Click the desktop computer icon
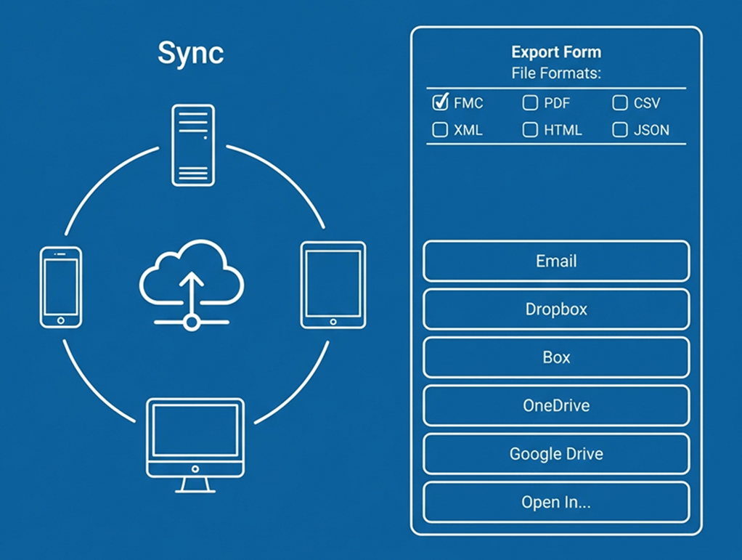The image size is (742, 560). [x=194, y=436]
